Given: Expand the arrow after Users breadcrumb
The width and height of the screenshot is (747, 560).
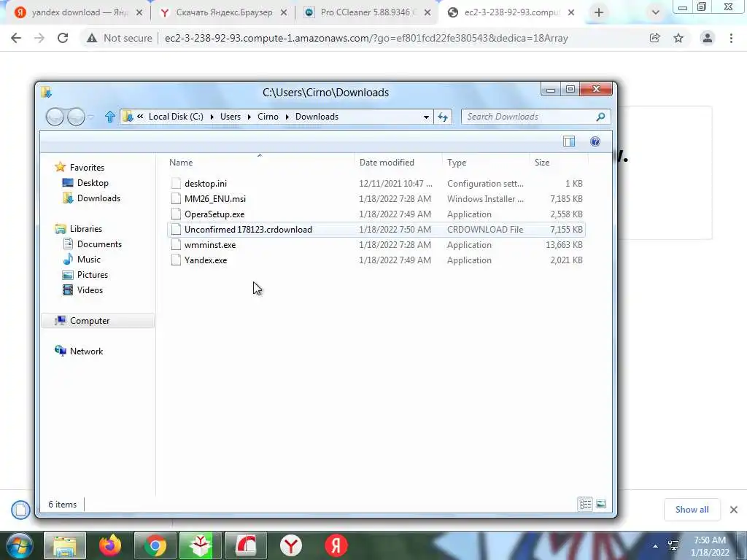Looking at the screenshot, I should point(249,117).
